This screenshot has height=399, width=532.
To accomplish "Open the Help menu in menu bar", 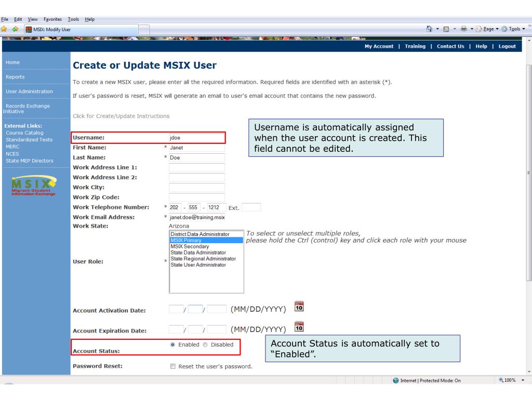I will [x=89, y=19].
